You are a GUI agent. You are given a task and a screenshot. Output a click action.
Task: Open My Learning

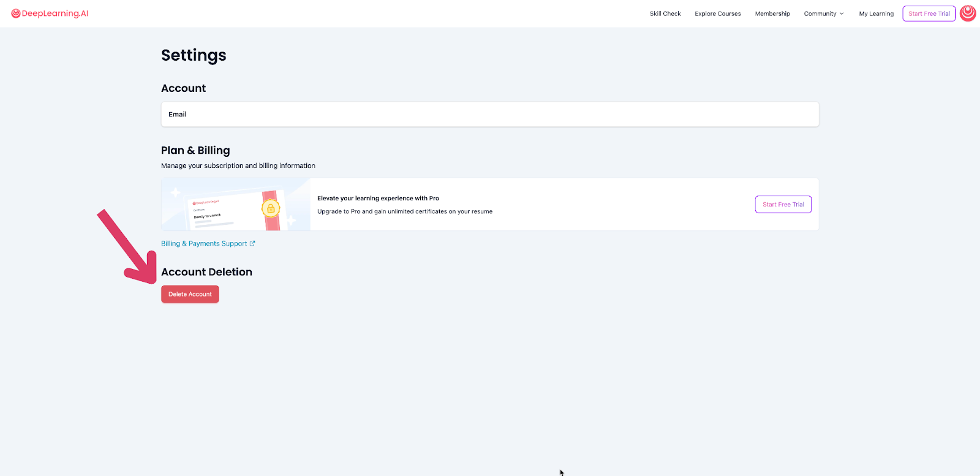pyautogui.click(x=876, y=13)
